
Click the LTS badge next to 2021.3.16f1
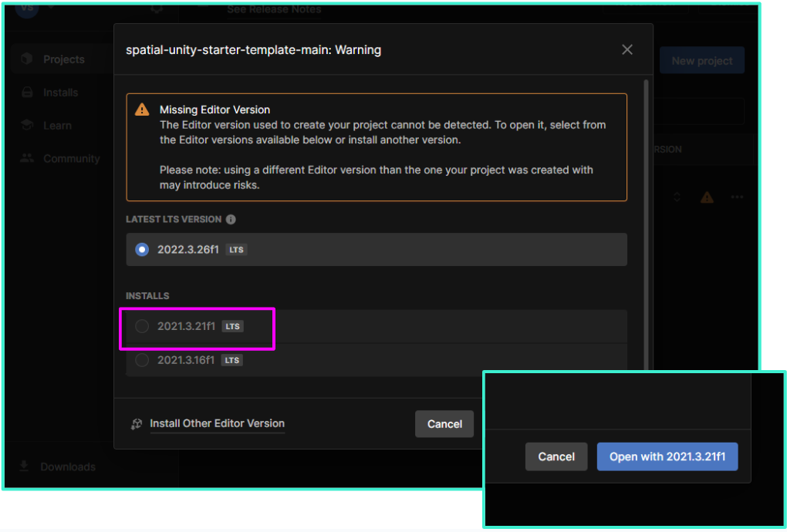(232, 360)
